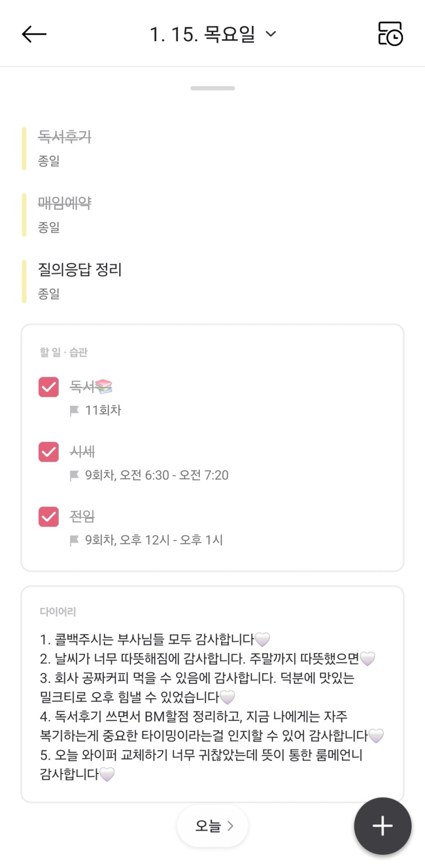The height and width of the screenshot is (868, 425).
Task: Click the flag icon beside 11회차
Action: point(75,411)
